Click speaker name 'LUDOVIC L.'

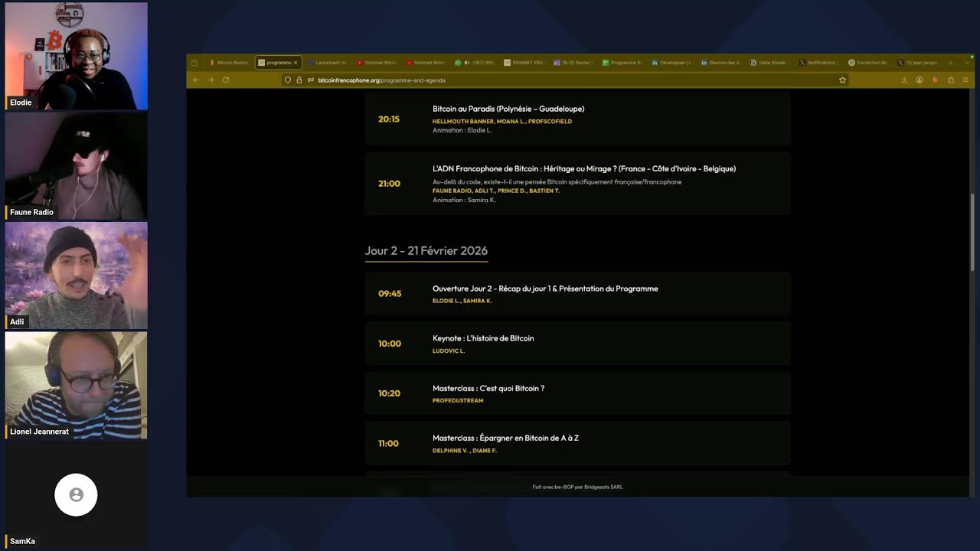449,350
